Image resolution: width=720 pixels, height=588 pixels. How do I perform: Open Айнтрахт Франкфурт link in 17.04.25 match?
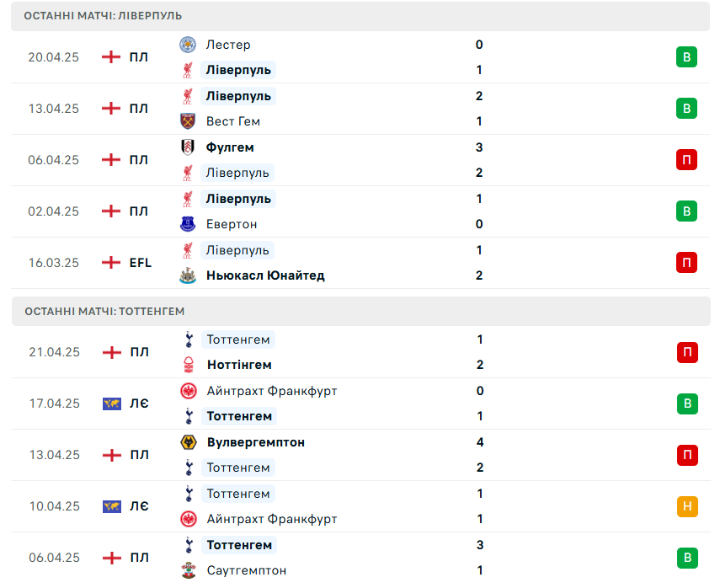(272, 391)
